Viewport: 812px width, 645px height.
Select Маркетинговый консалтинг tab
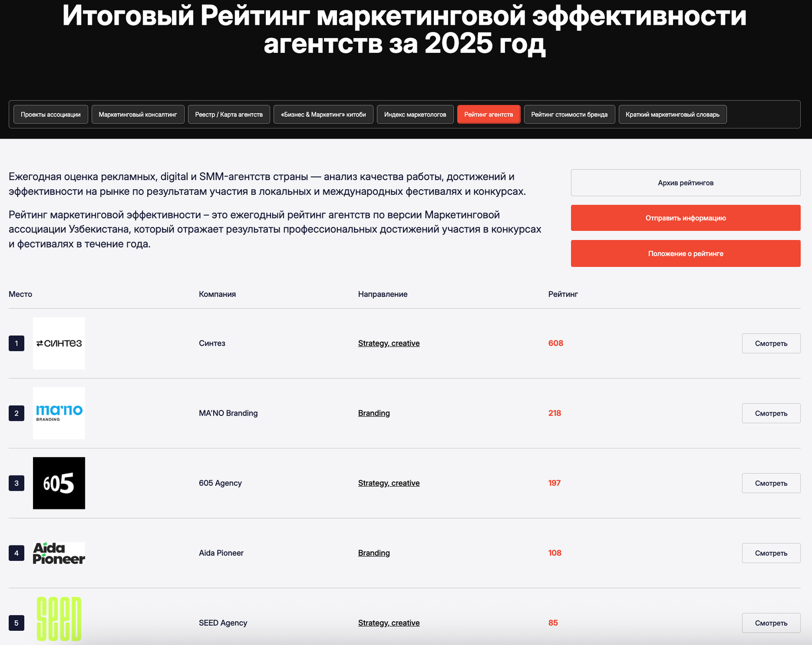point(138,114)
